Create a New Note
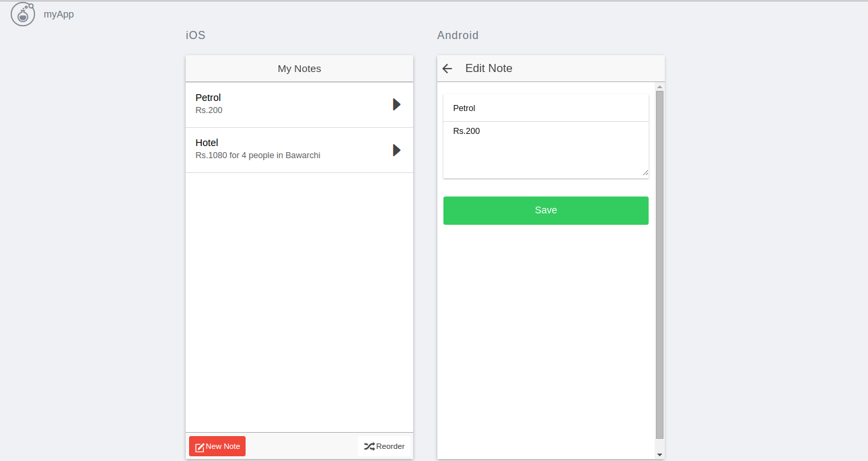Screen dimensions: 868x461 217,446
